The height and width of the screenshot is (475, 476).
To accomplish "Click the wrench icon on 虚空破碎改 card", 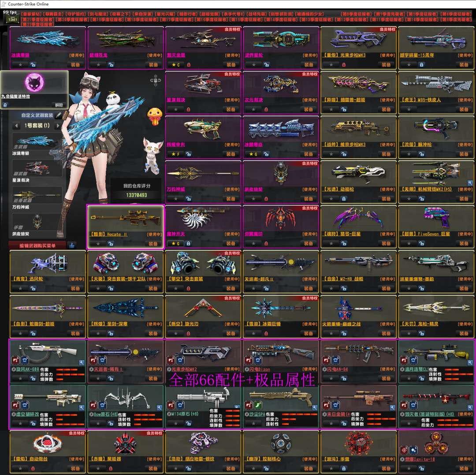I will [x=82, y=408].
